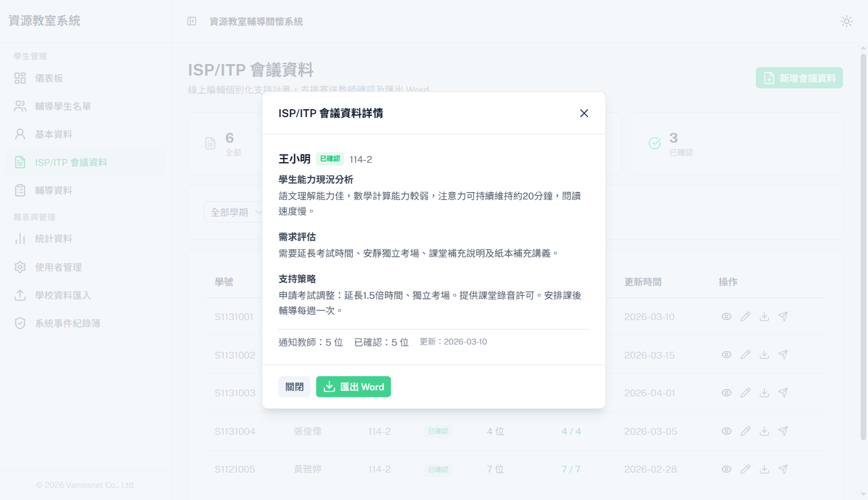This screenshot has width=868, height=500.
Task: Send icon for row updated 2026-04-01
Action: 783,393
